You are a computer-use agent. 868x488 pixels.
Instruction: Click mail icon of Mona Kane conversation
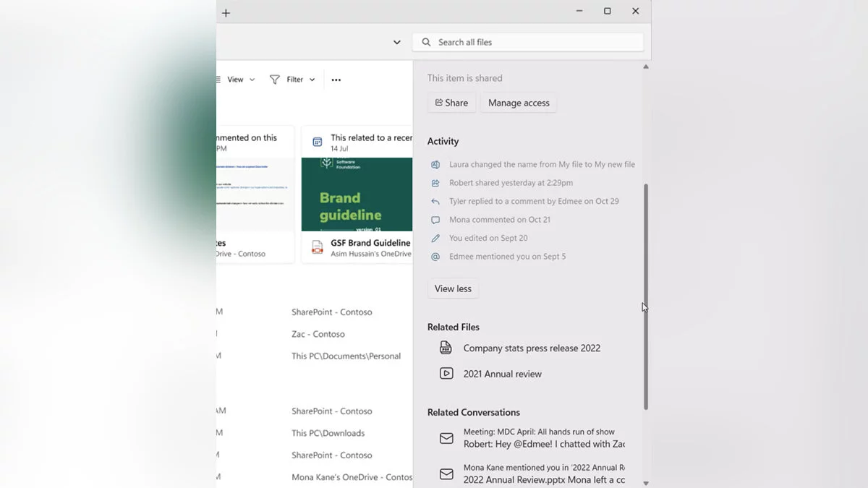click(x=446, y=474)
